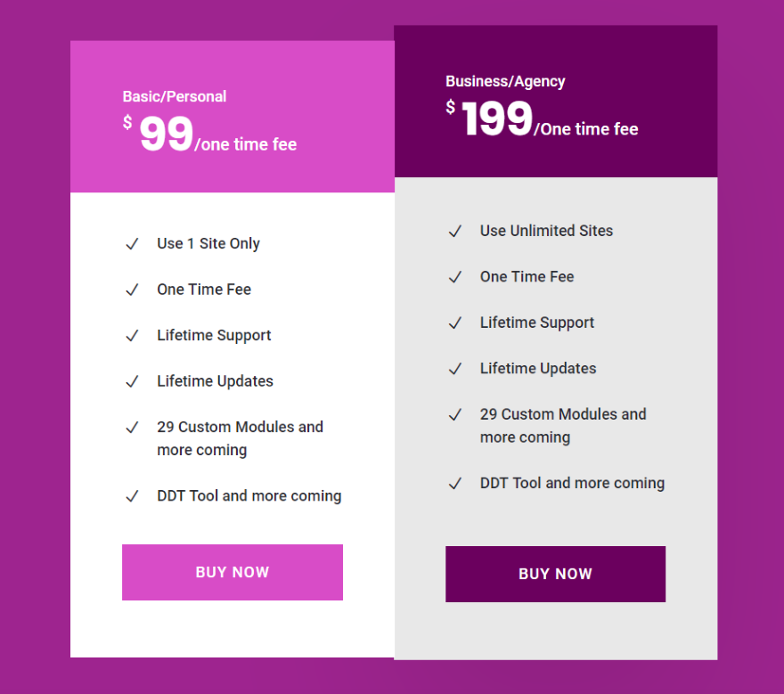The image size is (784, 694).
Task: Click the Use Unlimited Sites feature text
Action: (x=546, y=231)
